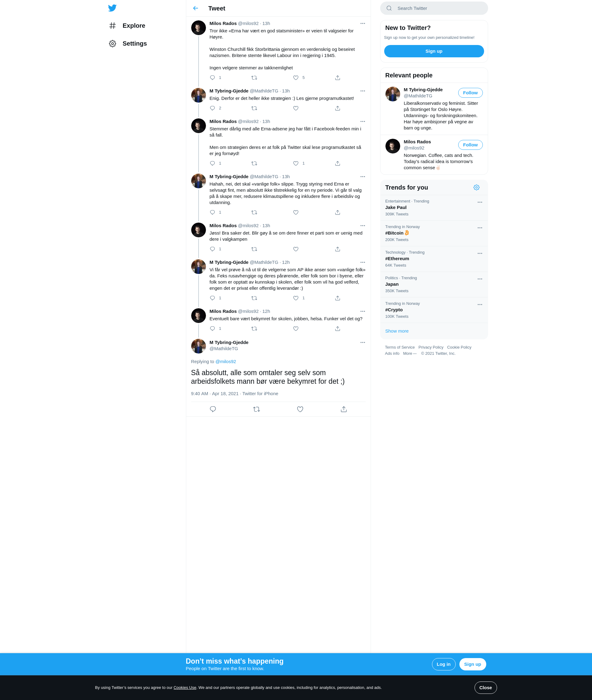
Task: Reply to the 'Enig. Derfor er det' tweet
Action: tap(212, 108)
